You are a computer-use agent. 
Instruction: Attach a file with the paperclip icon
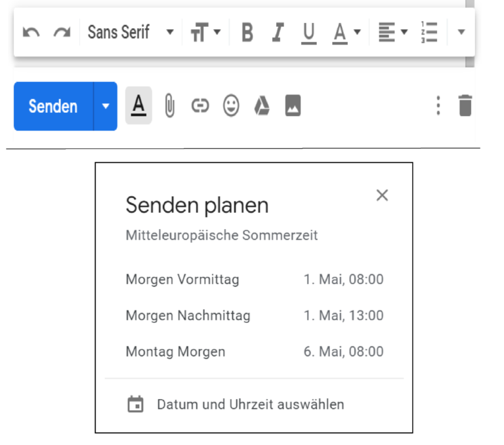[169, 106]
